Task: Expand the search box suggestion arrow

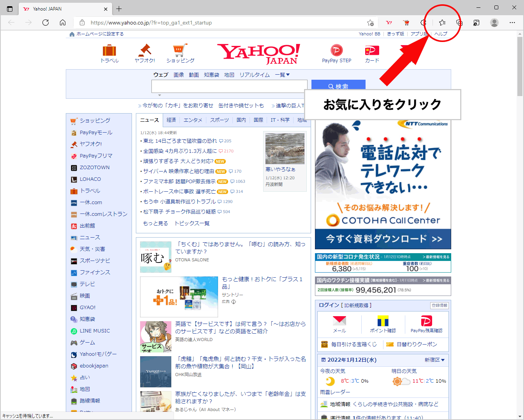Action: 159,95
